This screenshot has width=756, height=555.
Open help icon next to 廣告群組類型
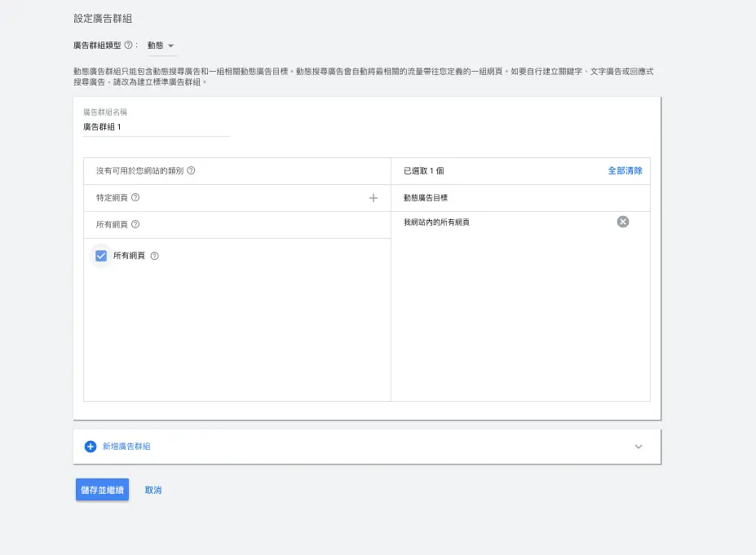pos(128,45)
